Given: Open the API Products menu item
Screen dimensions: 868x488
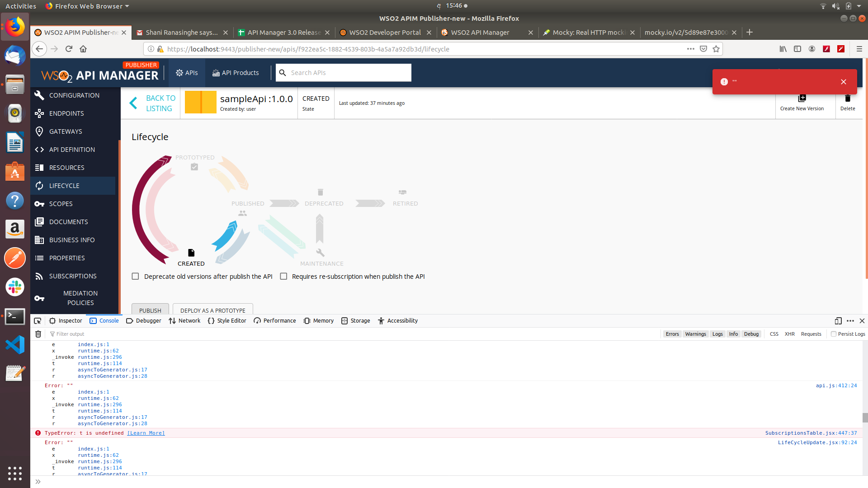Looking at the screenshot, I should [x=236, y=73].
